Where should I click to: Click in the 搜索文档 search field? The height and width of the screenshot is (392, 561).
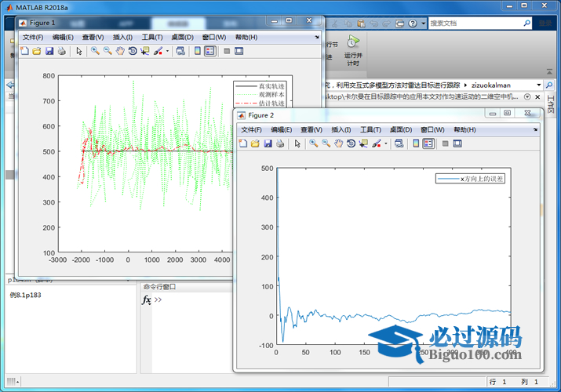click(x=475, y=24)
